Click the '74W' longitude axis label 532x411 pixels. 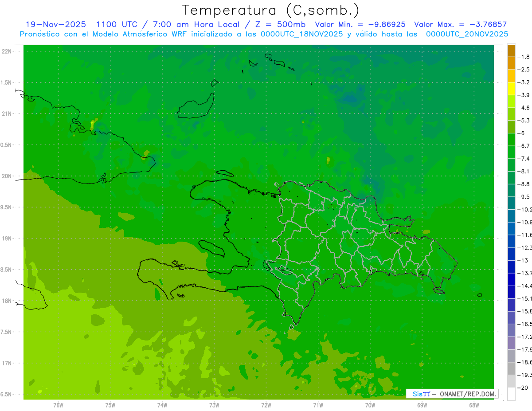[162, 405]
